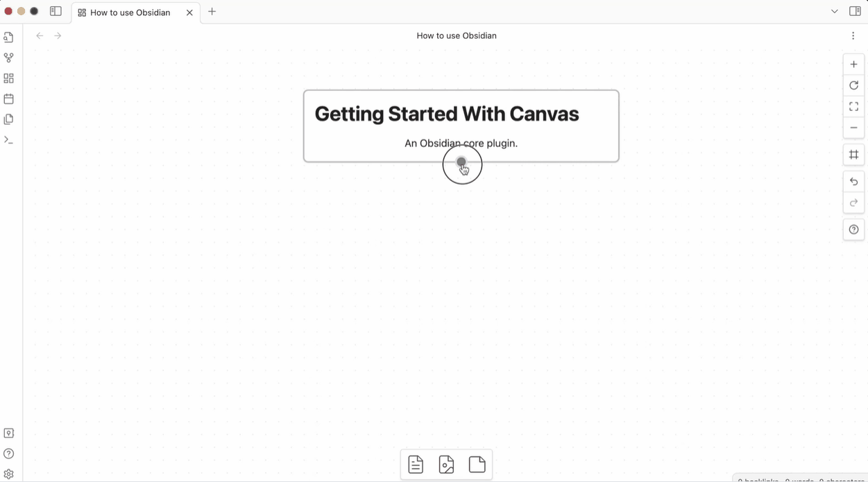Close the How to use Obsidian tab
Image resolution: width=868 pixels, height=482 pixels.
[189, 12]
